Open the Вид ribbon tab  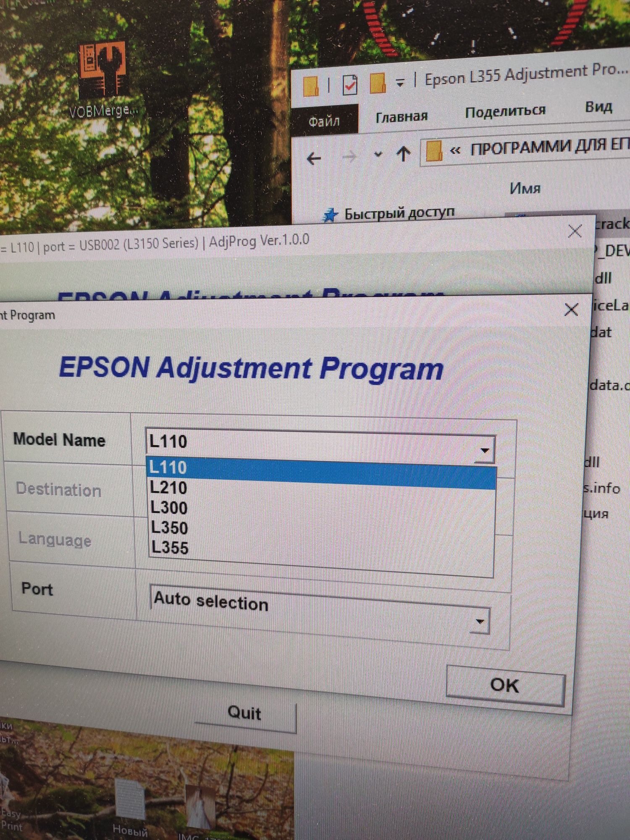[x=598, y=107]
